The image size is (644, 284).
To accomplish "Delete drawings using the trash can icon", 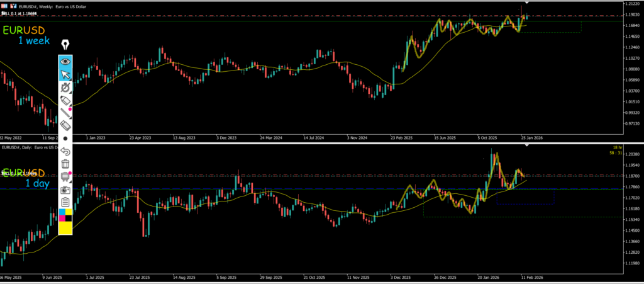I will [x=65, y=164].
